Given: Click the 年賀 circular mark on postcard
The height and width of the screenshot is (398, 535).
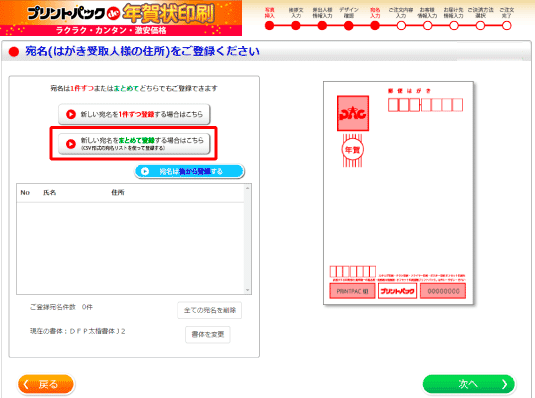Looking at the screenshot, I should coord(352,150).
